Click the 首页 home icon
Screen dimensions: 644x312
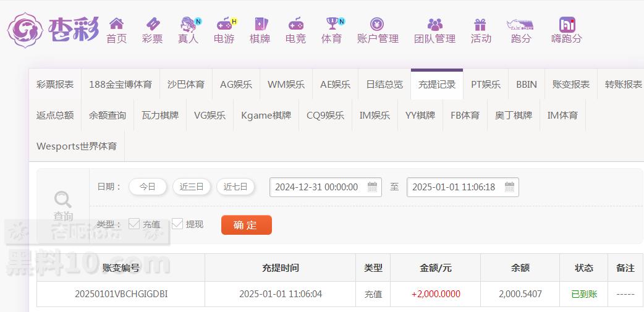pyautogui.click(x=116, y=24)
